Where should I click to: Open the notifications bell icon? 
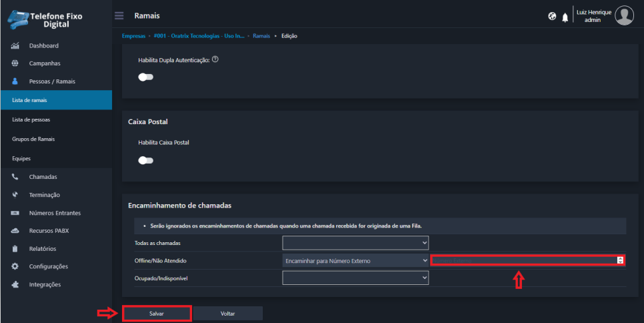565,17
